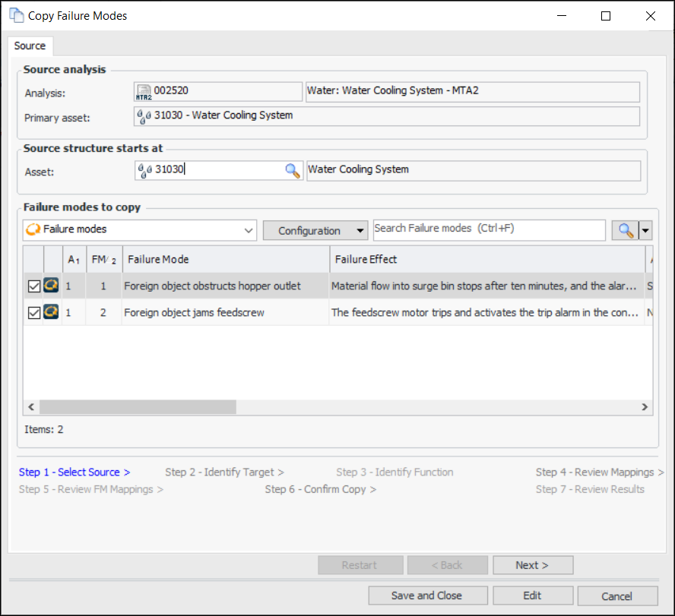The height and width of the screenshot is (616, 675).
Task: Click the Next > button
Action: tap(532, 565)
